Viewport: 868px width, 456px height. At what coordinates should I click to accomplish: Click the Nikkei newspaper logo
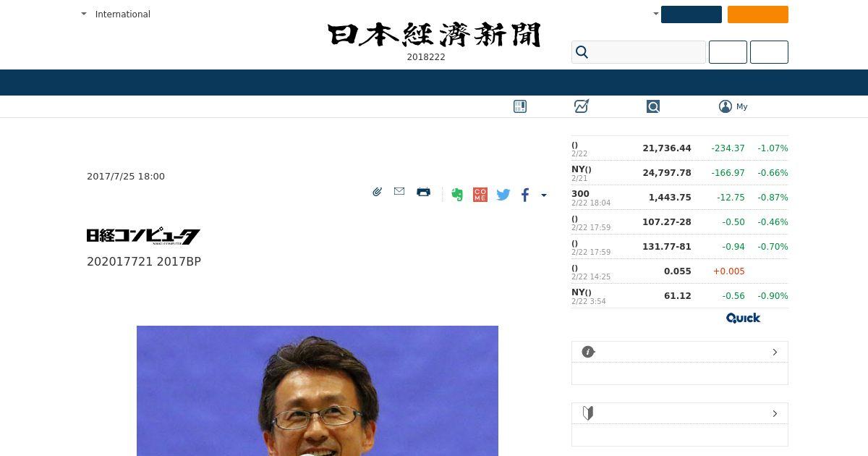click(x=434, y=35)
